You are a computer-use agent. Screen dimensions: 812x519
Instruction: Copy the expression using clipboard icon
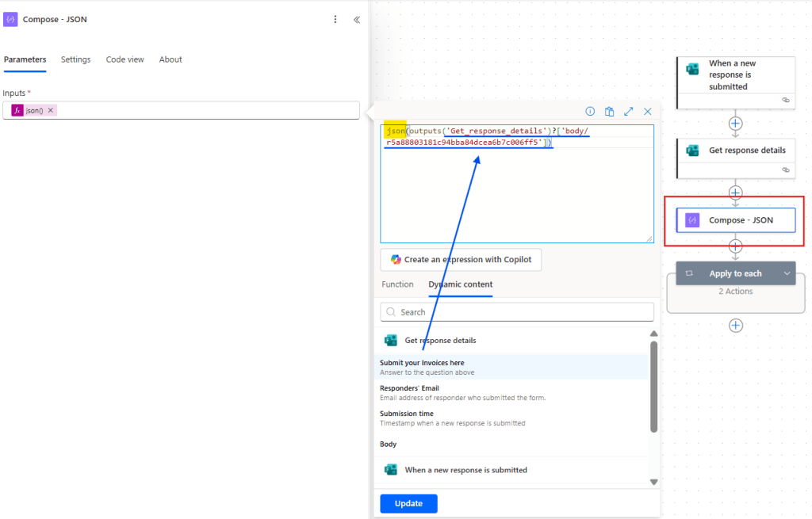pos(609,111)
